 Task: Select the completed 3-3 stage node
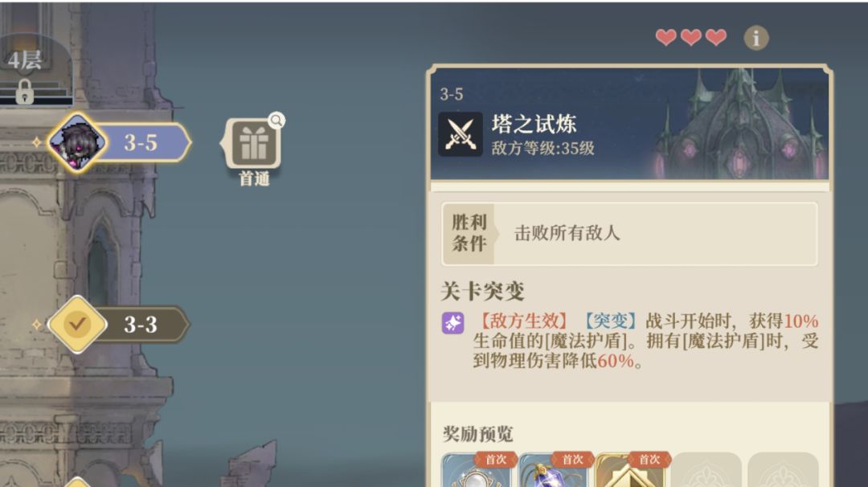coord(119,325)
